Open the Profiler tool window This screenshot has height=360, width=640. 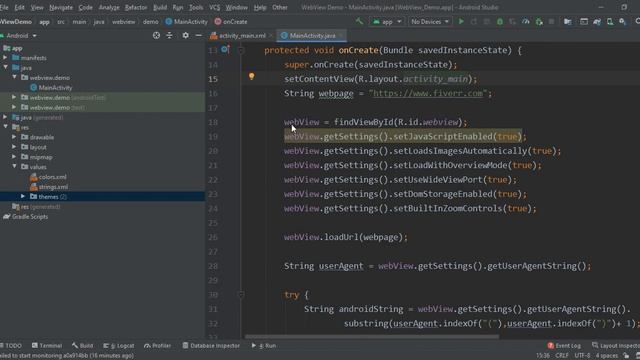point(158,345)
